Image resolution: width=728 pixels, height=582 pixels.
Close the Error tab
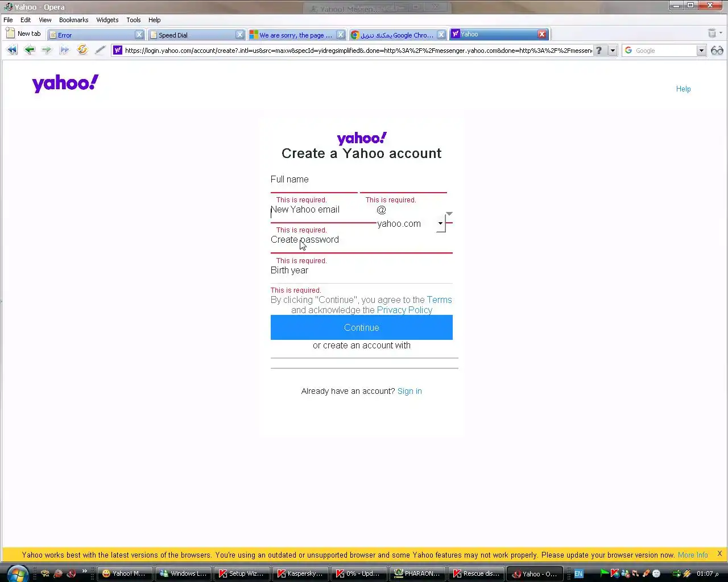coord(139,35)
